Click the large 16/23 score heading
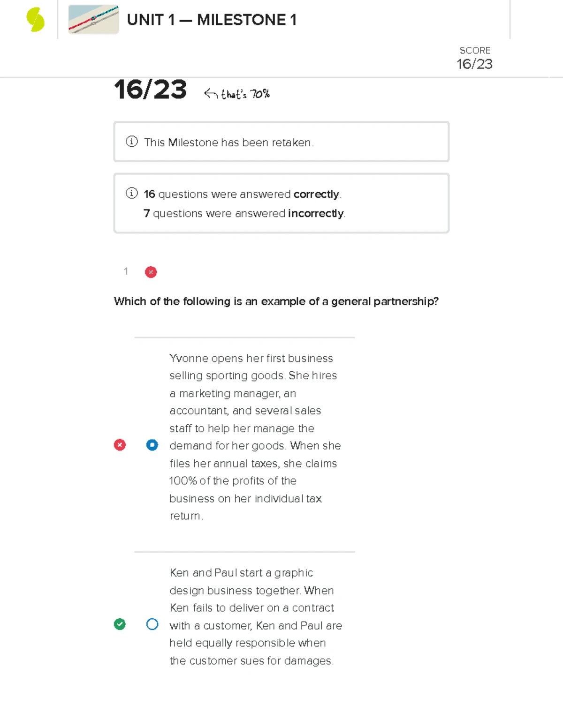563x728 pixels. 150,90
